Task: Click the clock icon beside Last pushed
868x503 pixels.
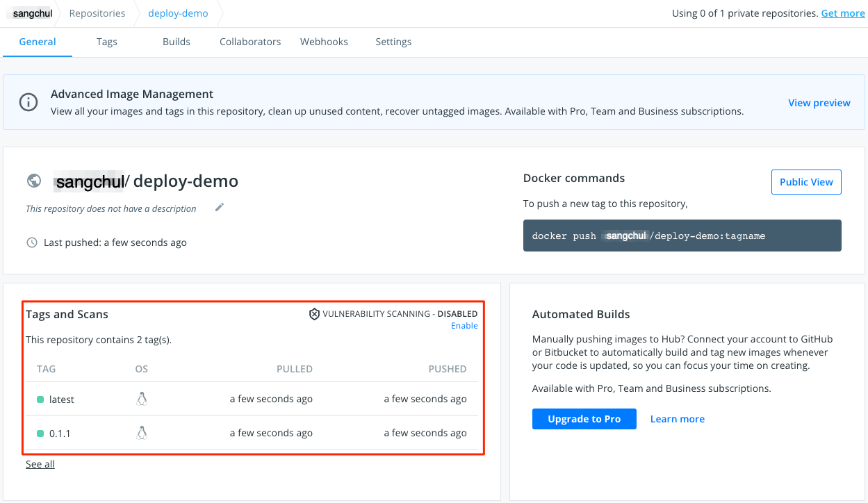Action: click(32, 242)
